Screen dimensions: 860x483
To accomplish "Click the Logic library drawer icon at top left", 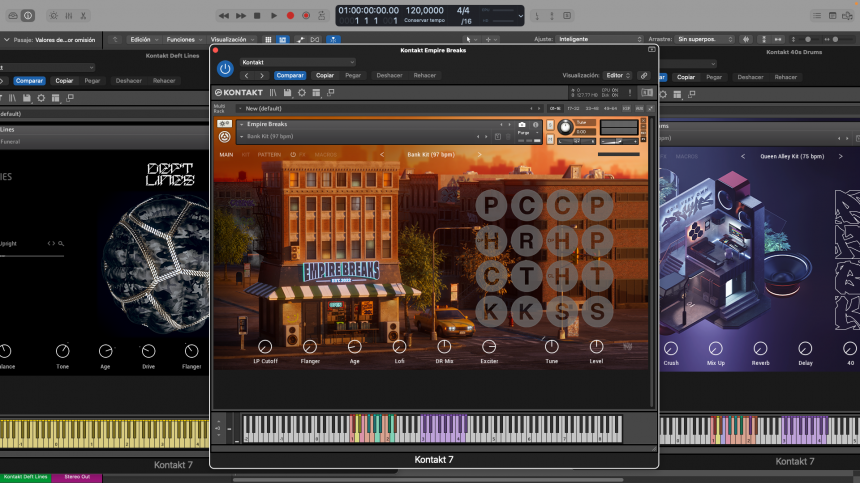I will [13, 16].
